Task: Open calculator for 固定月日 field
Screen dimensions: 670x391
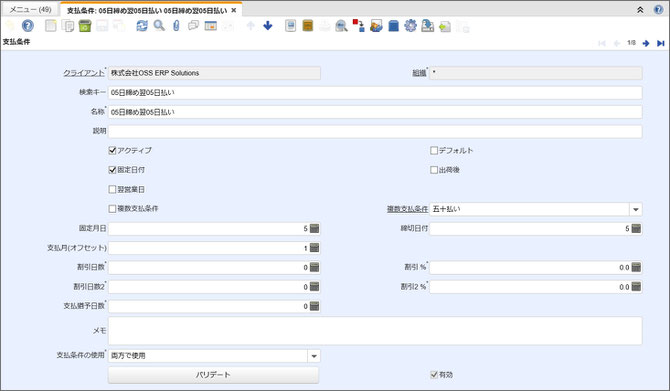Action: tap(314, 229)
